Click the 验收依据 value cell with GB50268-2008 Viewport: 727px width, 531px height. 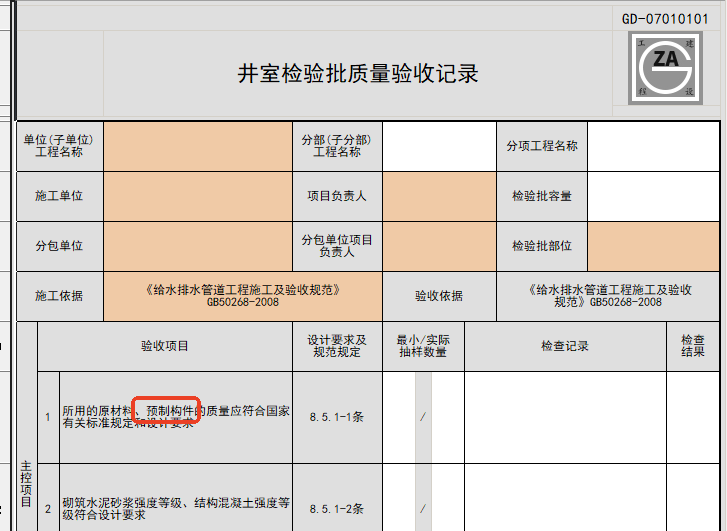[x=608, y=295]
